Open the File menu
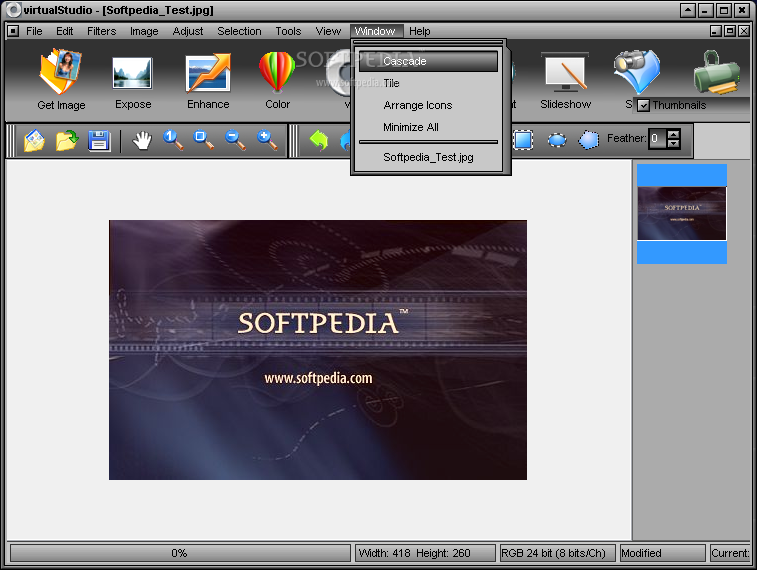This screenshot has width=757, height=570. (x=34, y=31)
